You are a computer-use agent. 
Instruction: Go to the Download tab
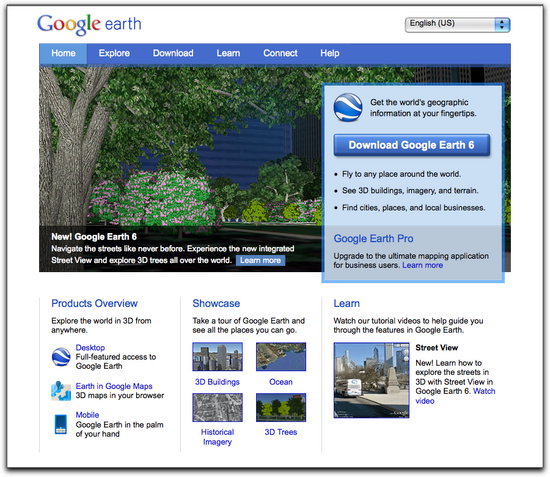[173, 53]
